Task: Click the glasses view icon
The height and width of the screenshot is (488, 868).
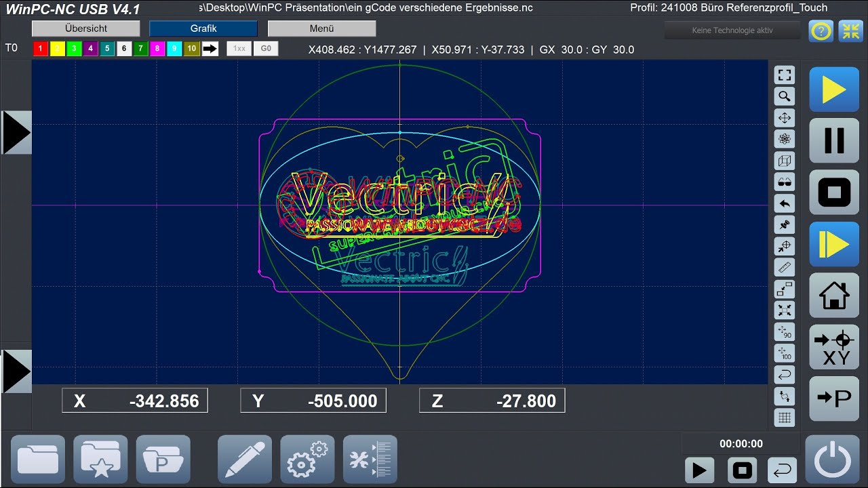Action: [785, 182]
